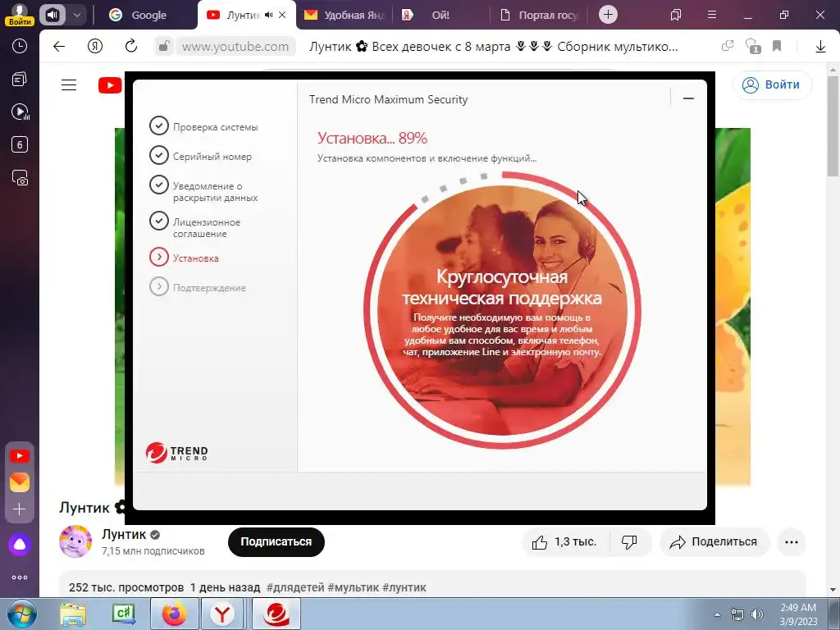Click the www.youtube.com address field

[235, 47]
